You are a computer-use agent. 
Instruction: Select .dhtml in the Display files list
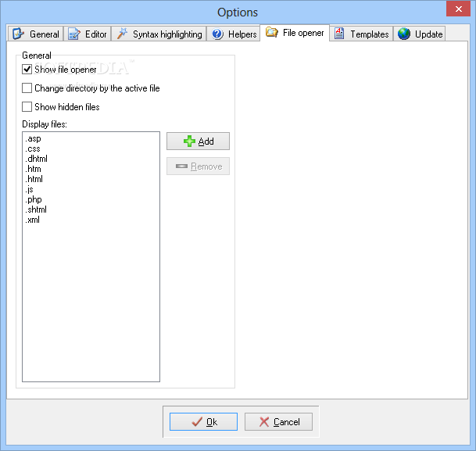(x=91, y=159)
